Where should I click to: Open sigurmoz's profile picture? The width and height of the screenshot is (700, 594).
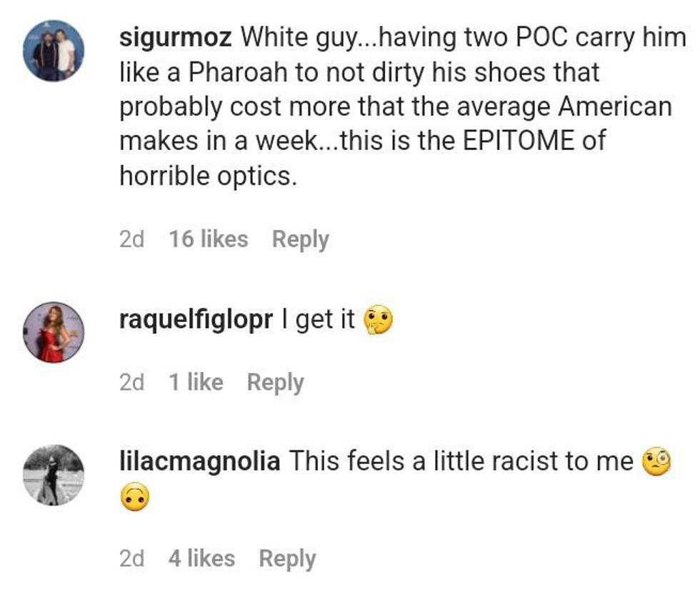click(x=54, y=51)
